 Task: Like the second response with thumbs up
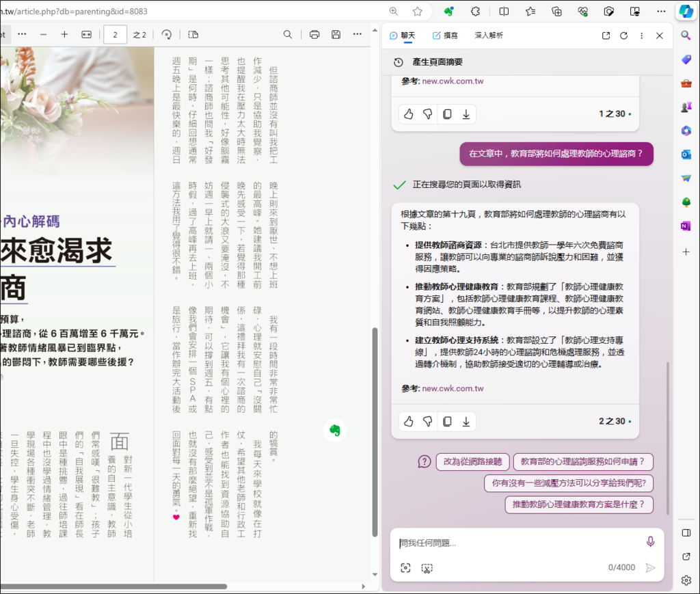[x=409, y=422]
